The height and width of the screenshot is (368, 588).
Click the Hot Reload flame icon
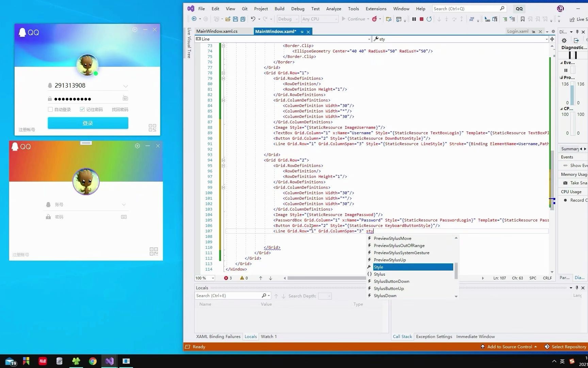(374, 19)
